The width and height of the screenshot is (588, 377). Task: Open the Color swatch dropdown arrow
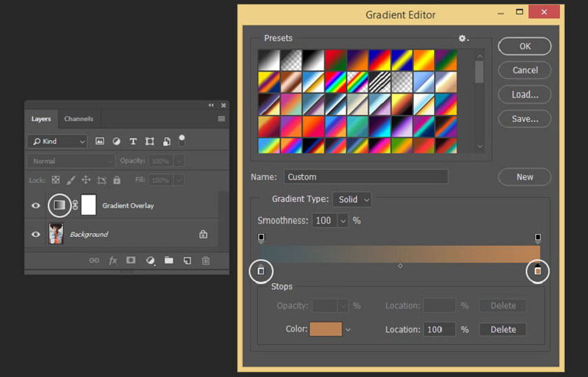348,329
